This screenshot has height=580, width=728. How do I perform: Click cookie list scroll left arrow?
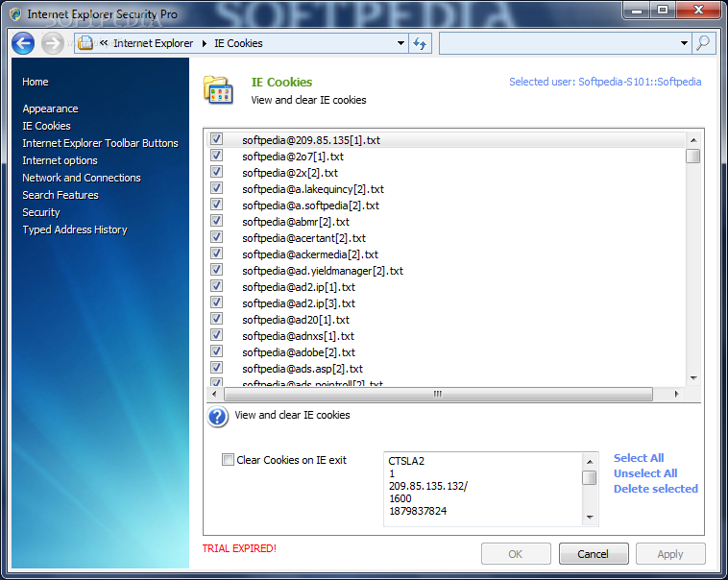(214, 395)
